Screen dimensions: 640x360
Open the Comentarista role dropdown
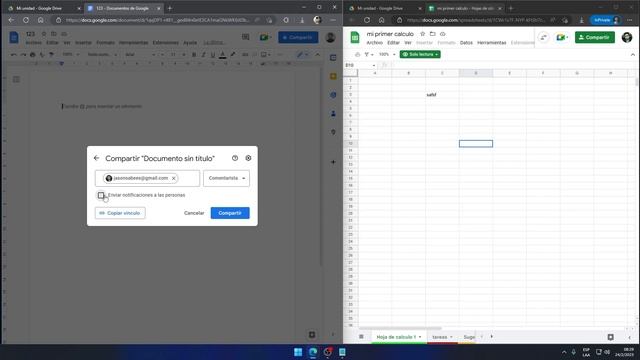pyautogui.click(x=227, y=178)
